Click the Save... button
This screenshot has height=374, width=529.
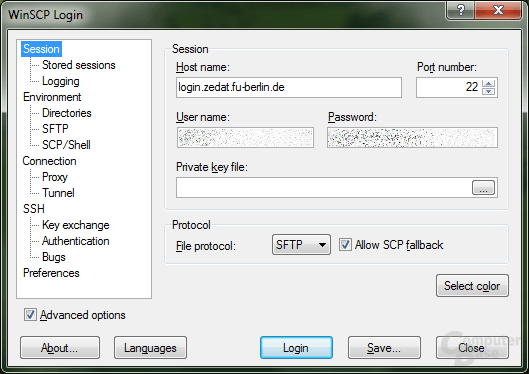point(384,348)
